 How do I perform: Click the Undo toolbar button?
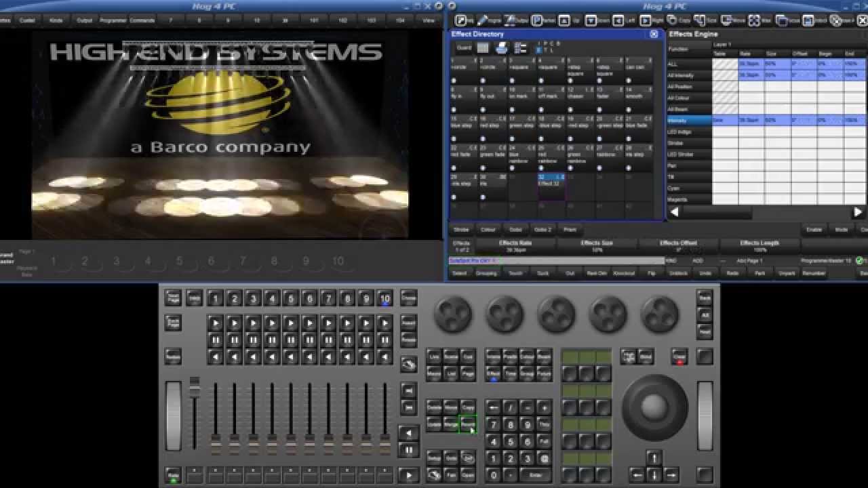tap(705, 274)
